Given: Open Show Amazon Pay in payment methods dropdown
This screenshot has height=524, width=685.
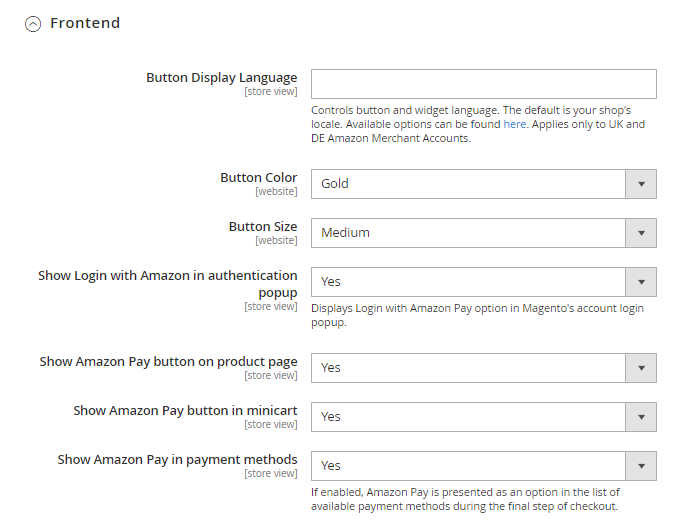Looking at the screenshot, I should tap(468, 466).
